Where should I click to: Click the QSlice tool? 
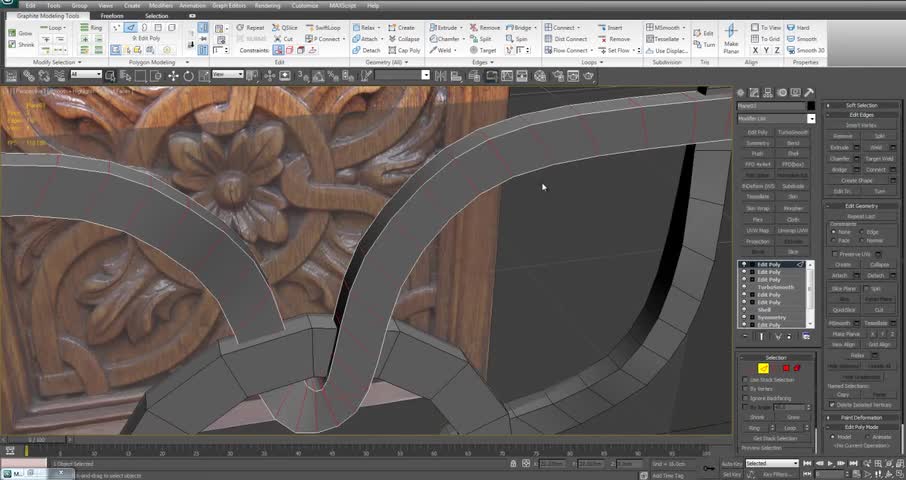(285, 28)
